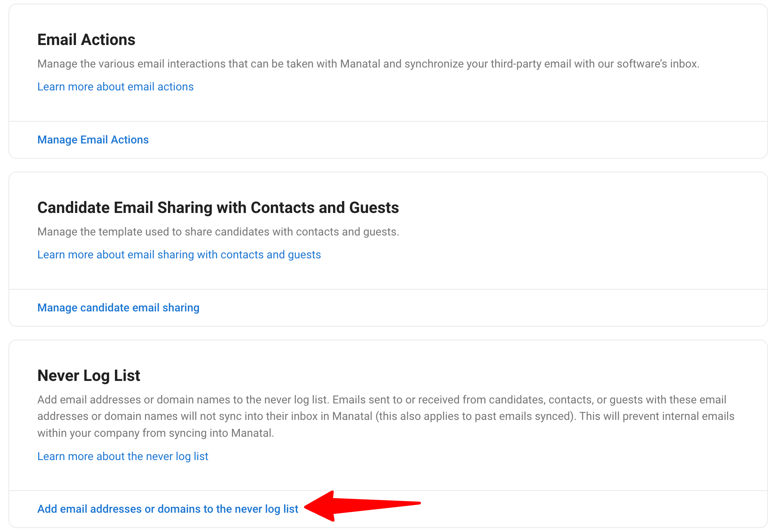This screenshot has height=532, width=778.
Task: Add email addresses or domains to never log list
Action: coord(168,509)
